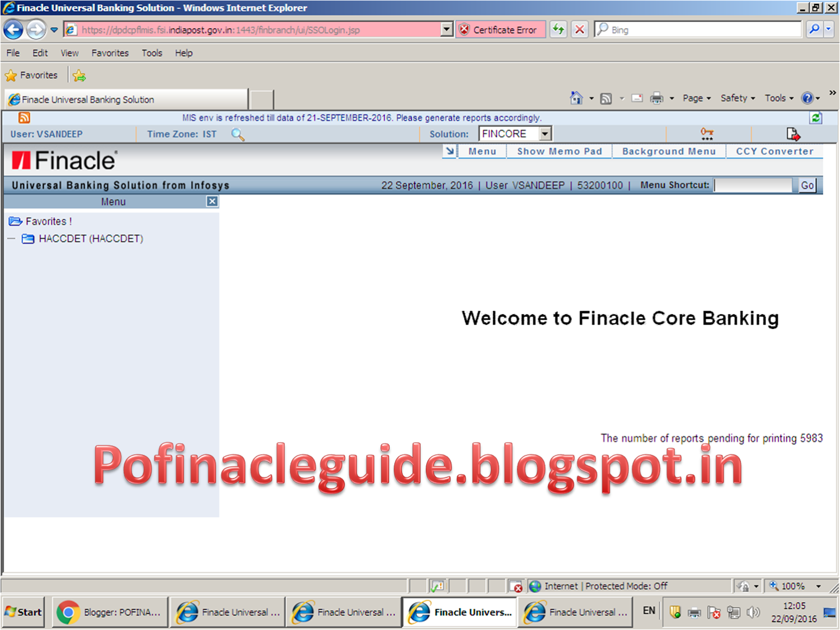This screenshot has width=840, height=630.
Task: Click the reports pending for printing text
Action: click(712, 438)
